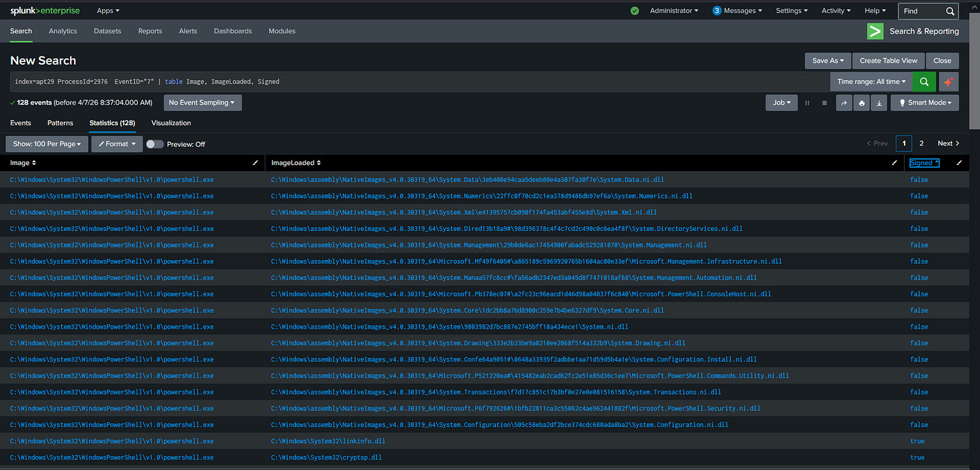
Task: Open the Job dropdown menu
Action: [x=781, y=103]
